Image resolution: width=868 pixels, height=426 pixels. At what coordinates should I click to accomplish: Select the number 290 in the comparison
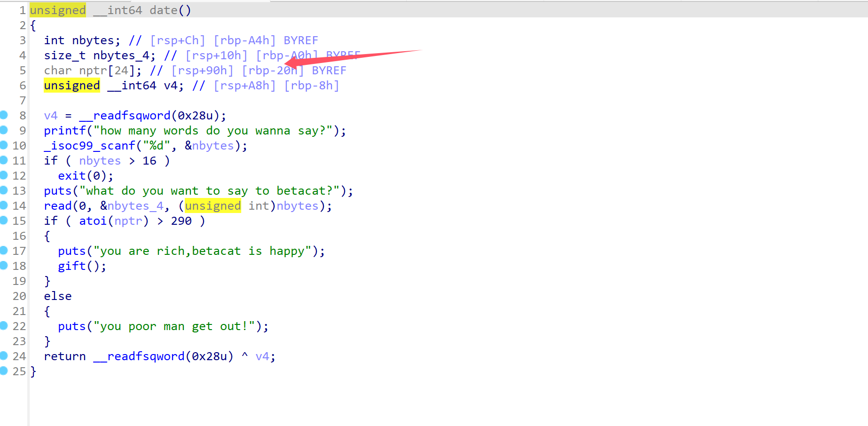click(x=181, y=221)
